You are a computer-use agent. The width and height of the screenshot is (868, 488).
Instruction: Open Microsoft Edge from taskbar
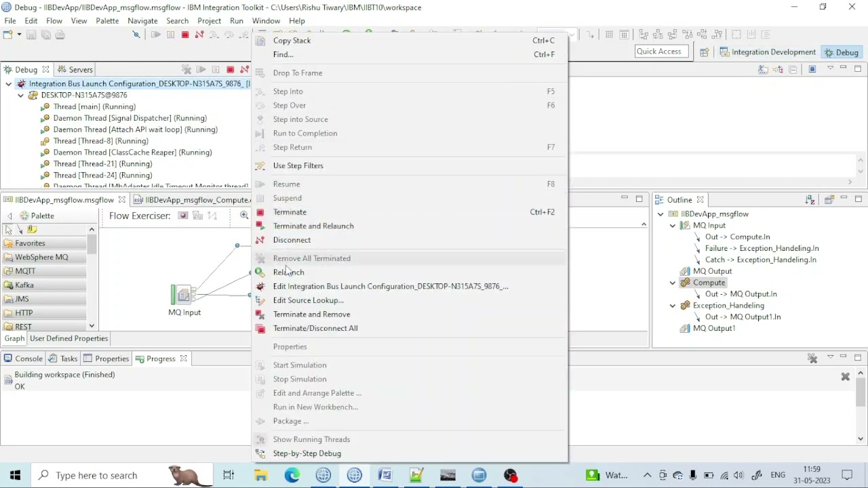click(292, 475)
